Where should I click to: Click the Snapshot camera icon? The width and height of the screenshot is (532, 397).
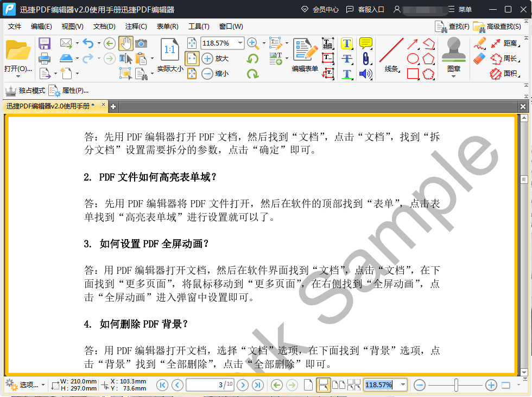(x=141, y=43)
